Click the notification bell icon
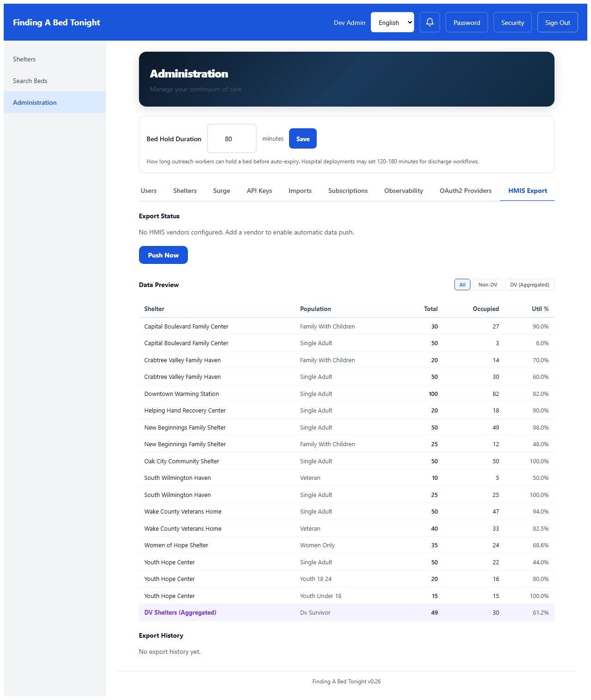Screen dimensions: 591x700 pos(429,22)
